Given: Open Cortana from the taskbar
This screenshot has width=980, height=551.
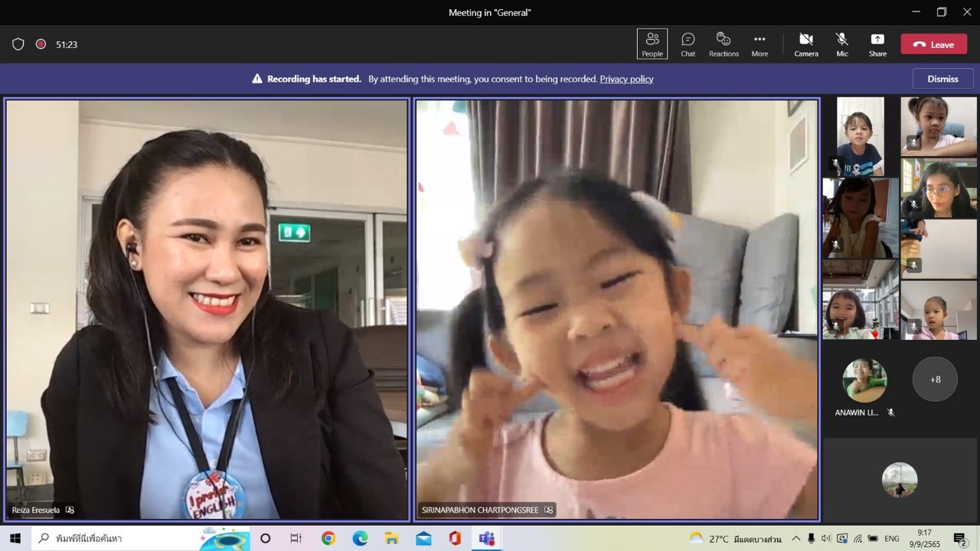Looking at the screenshot, I should [x=265, y=539].
